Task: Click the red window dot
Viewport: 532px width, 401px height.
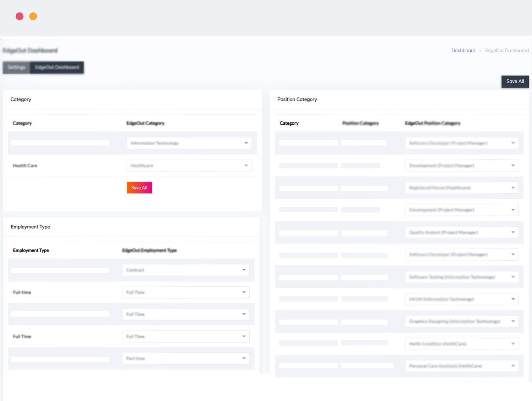Action: click(x=20, y=16)
